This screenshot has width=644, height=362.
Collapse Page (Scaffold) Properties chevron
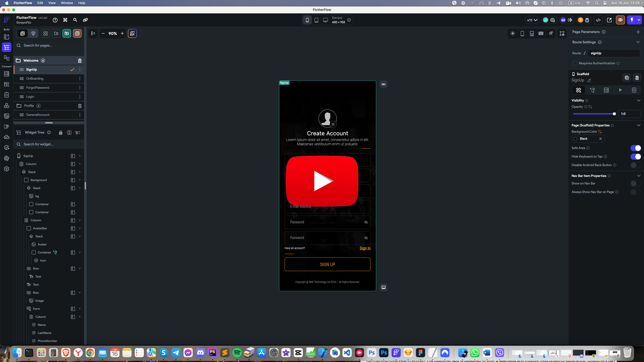click(x=639, y=125)
